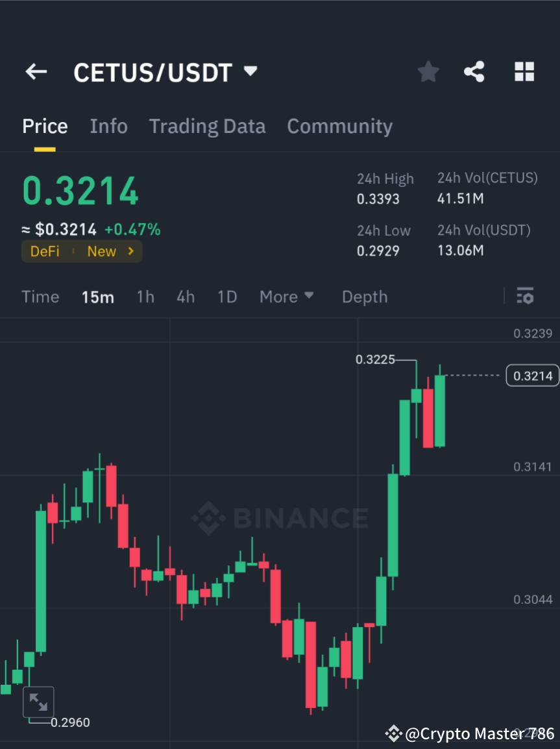Open the Crypto Master 786 watermark logo
This screenshot has height=749, width=560.
pos(393,733)
